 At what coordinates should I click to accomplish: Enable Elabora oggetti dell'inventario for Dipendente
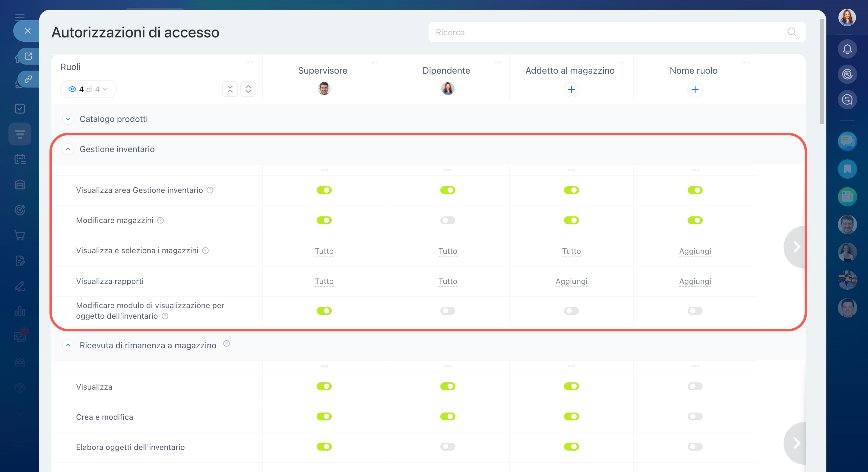[448, 447]
